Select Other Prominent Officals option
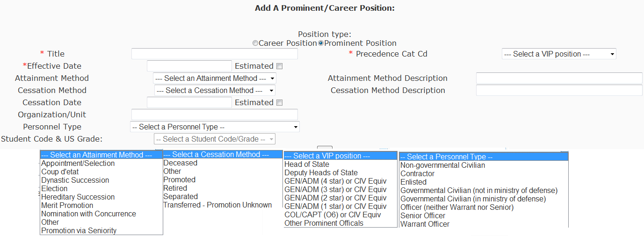 point(324,223)
